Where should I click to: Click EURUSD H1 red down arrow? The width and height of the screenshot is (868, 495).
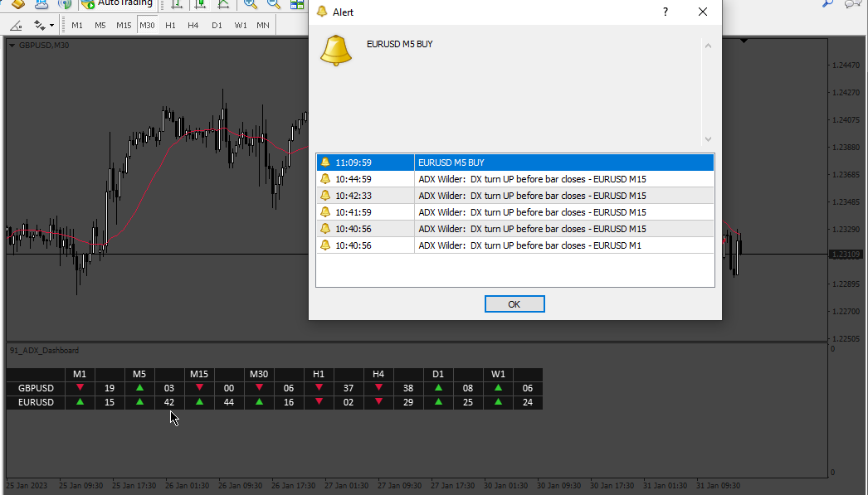pos(319,402)
